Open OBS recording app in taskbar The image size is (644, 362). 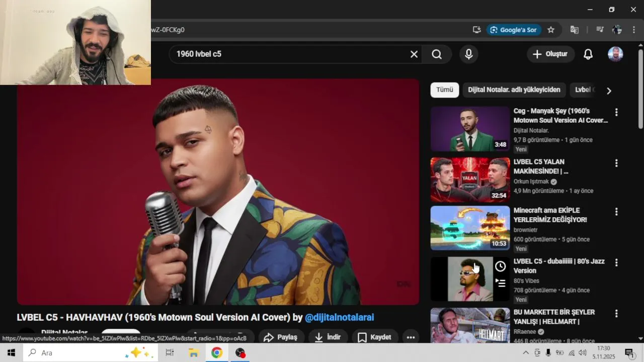tap(240, 352)
